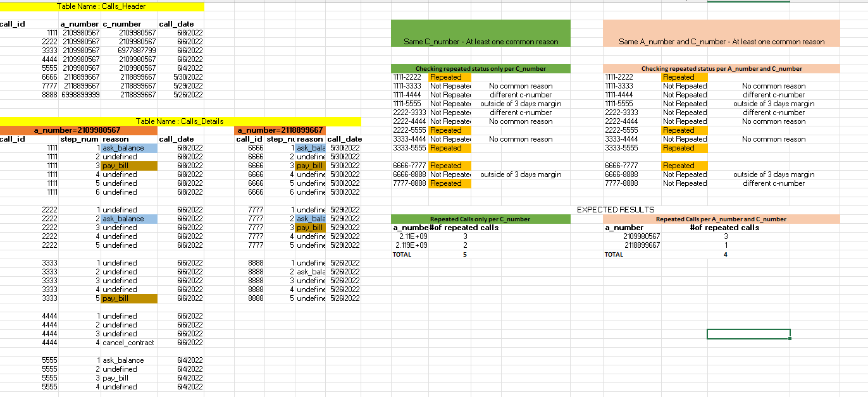Click the "a_number" column header in Calls_Header

pyautogui.click(x=80, y=24)
